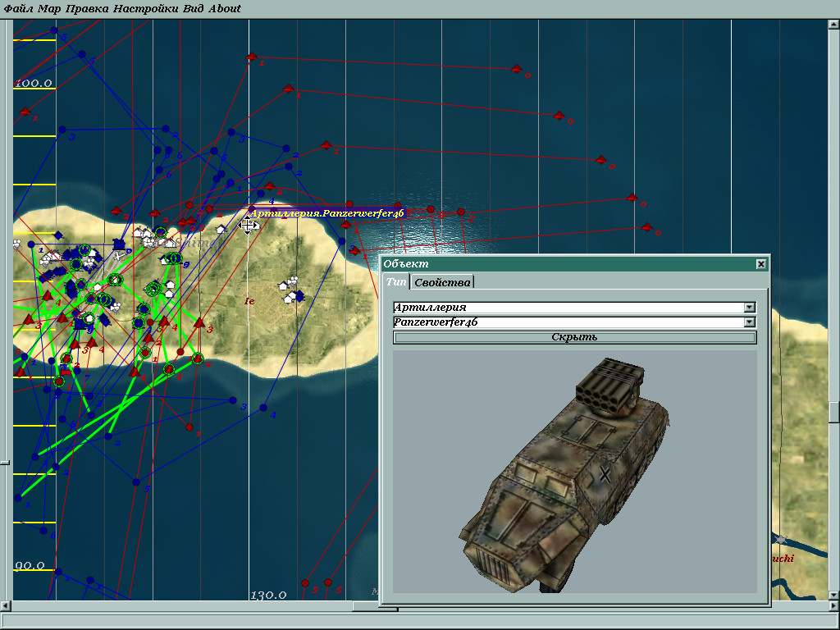Open the Файл menu
840x630 pixels.
19,8
